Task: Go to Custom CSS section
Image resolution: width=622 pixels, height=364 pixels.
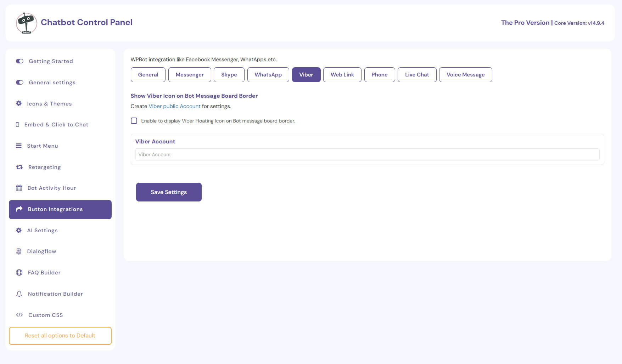Action: tap(60, 315)
